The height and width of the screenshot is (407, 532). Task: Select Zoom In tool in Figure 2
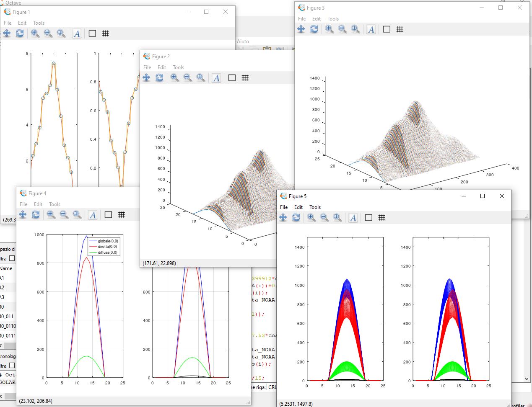[x=175, y=78]
